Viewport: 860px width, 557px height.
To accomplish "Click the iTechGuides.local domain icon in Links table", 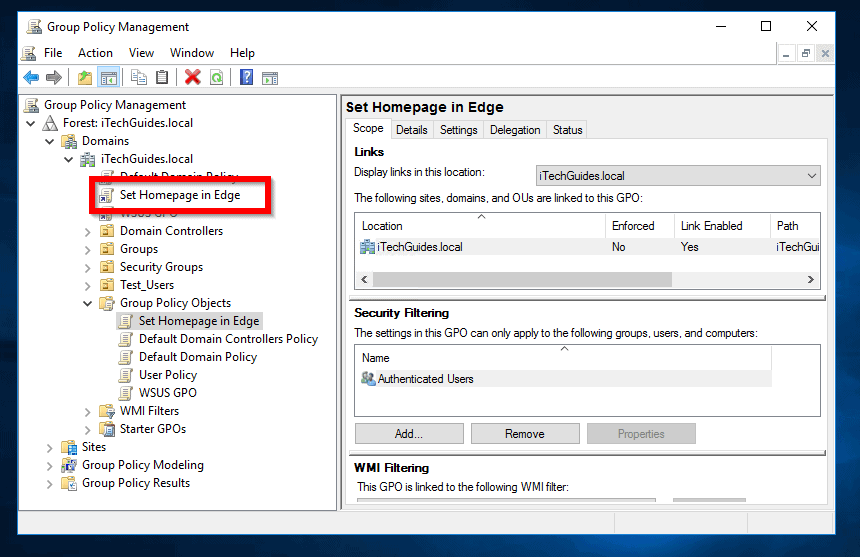I will [367, 247].
